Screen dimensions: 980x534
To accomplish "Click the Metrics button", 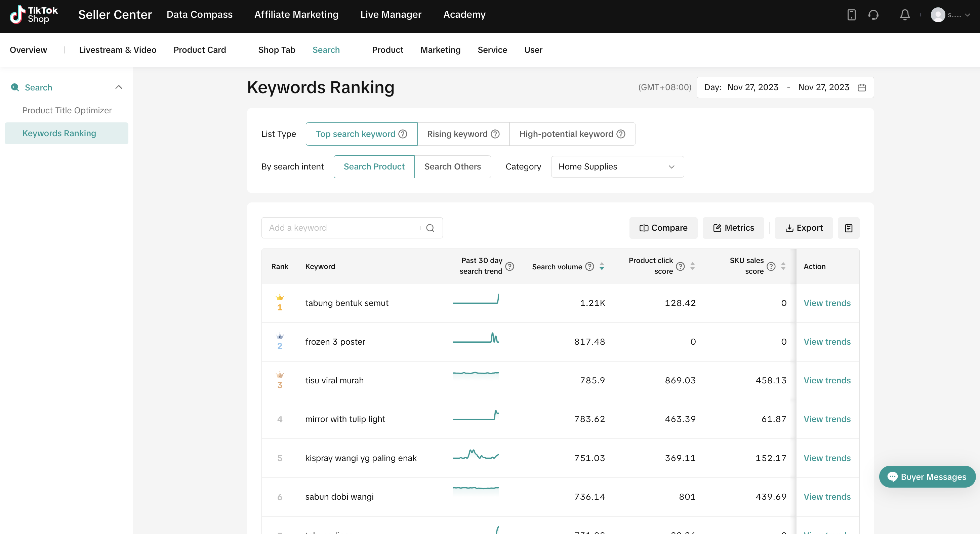I will pos(733,228).
